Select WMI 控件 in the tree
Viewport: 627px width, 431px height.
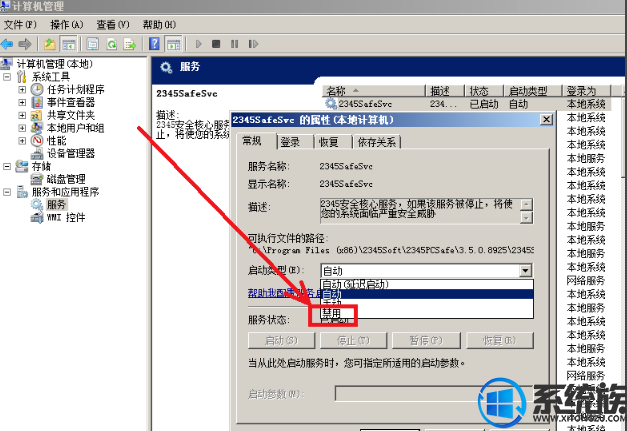[66, 217]
